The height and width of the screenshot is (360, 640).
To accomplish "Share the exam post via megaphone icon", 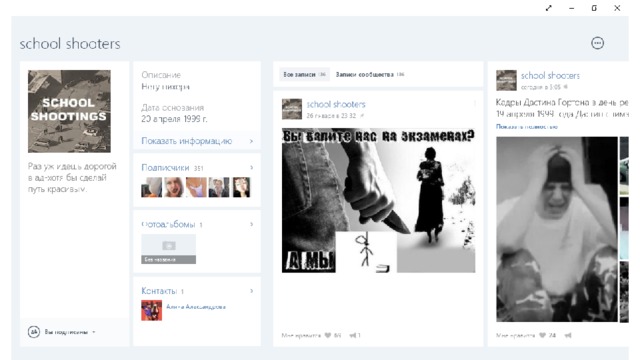I will 352,336.
